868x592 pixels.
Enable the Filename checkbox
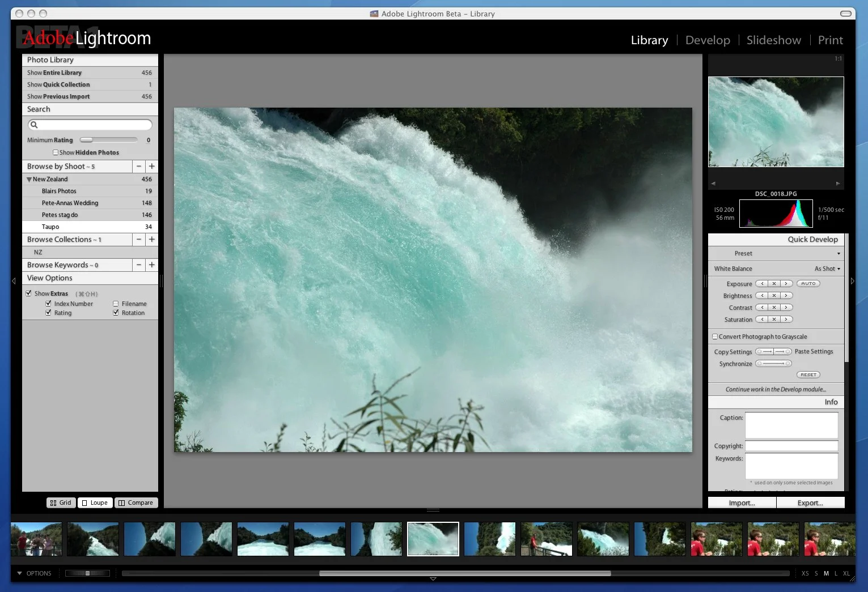click(x=116, y=304)
